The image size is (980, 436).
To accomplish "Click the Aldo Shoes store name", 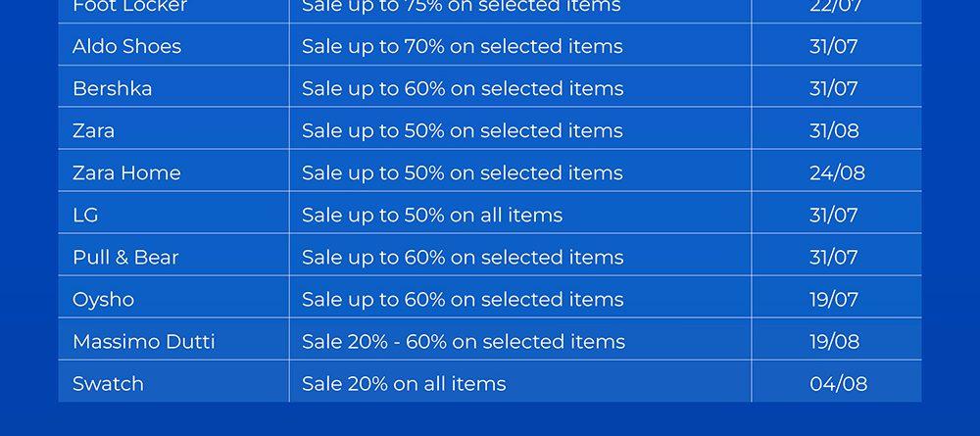I will click(126, 46).
